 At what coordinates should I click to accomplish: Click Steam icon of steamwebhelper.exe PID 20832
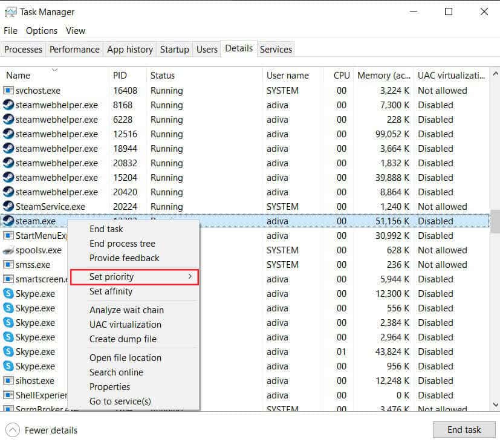[8, 163]
